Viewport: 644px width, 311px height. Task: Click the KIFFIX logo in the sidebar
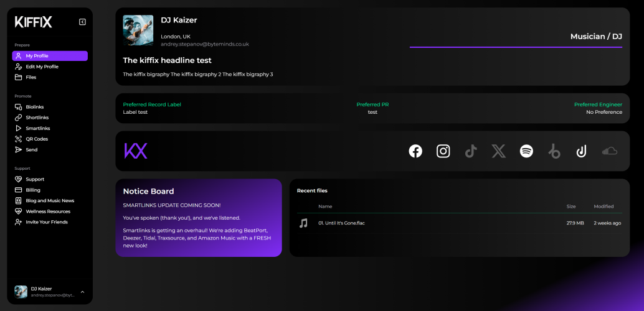(x=34, y=22)
